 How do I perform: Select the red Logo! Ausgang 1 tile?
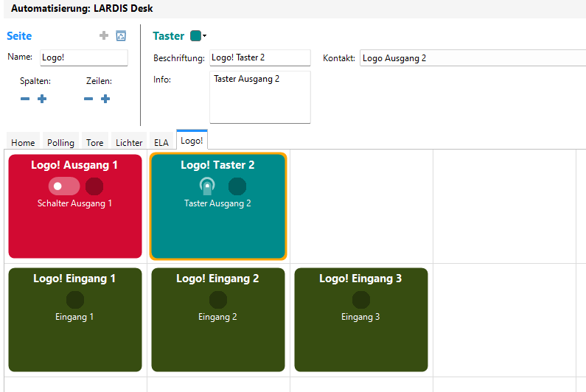(x=75, y=206)
